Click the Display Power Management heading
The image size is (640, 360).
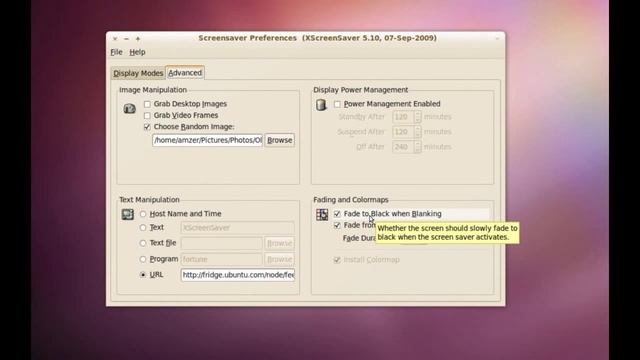tap(360, 90)
